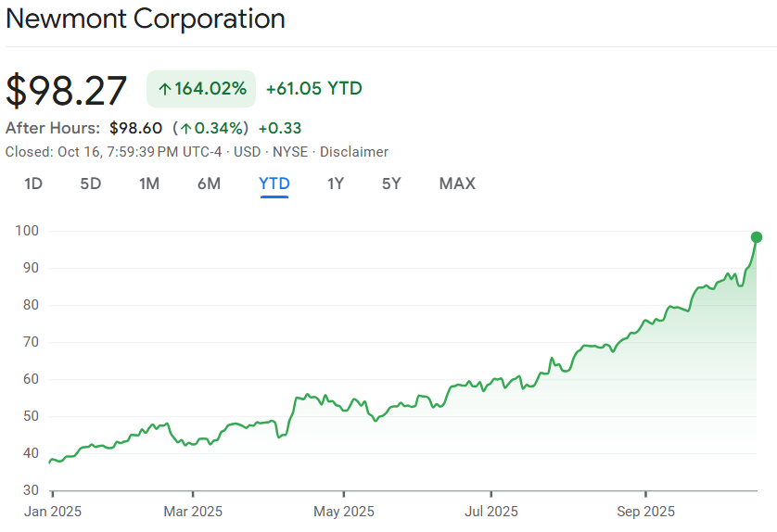Click the 164.02% gain badge

[201, 89]
